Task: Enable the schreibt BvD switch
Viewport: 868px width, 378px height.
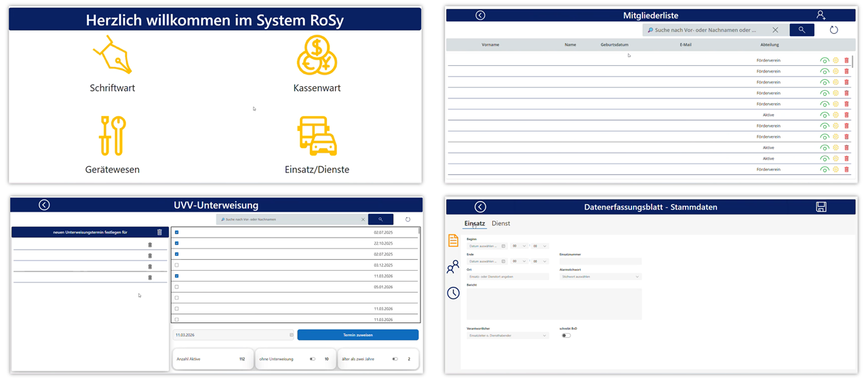Action: [566, 335]
